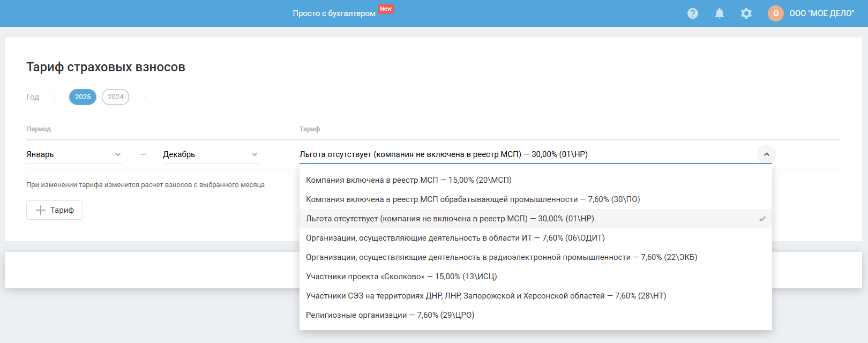Switch to year 2024
Viewport: 868px width, 343px height.
point(115,97)
